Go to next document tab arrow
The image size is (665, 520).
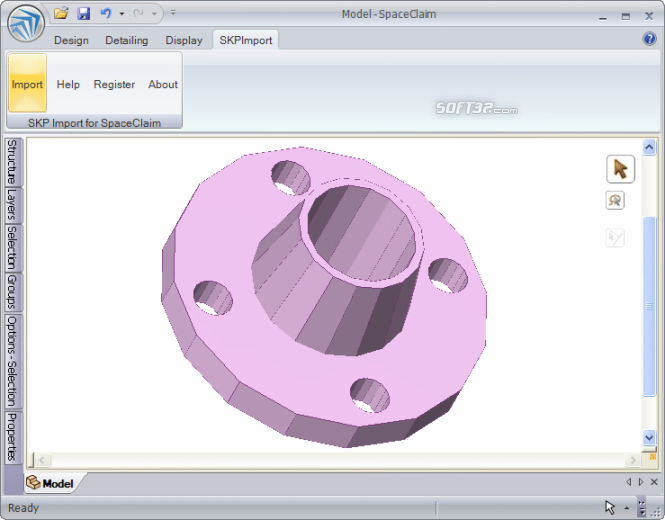click(x=641, y=482)
